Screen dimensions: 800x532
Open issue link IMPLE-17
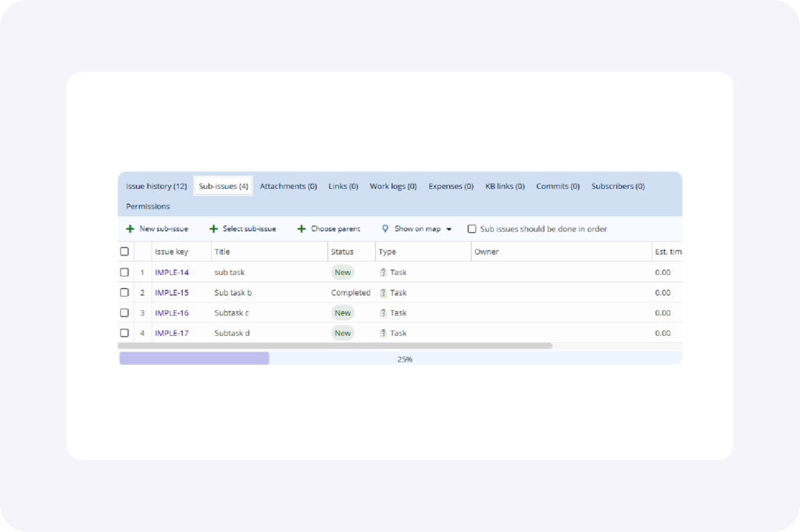[x=172, y=333]
